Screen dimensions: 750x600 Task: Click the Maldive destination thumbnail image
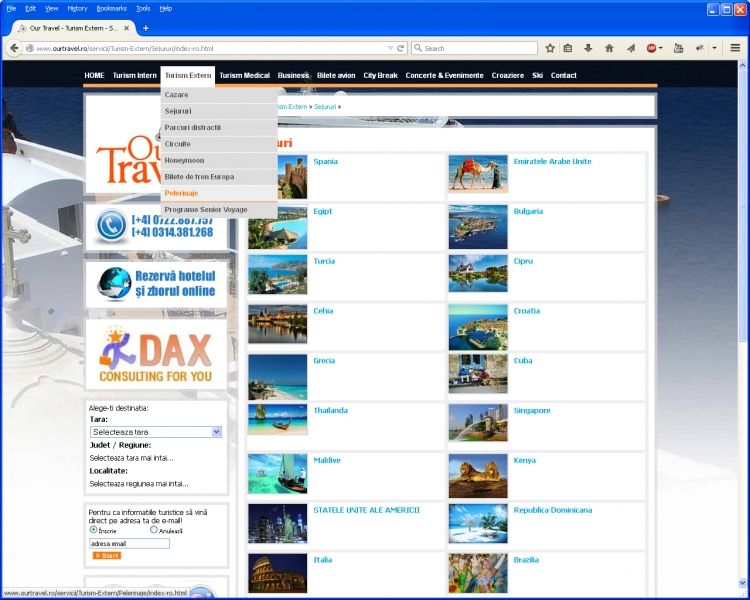coord(277,474)
